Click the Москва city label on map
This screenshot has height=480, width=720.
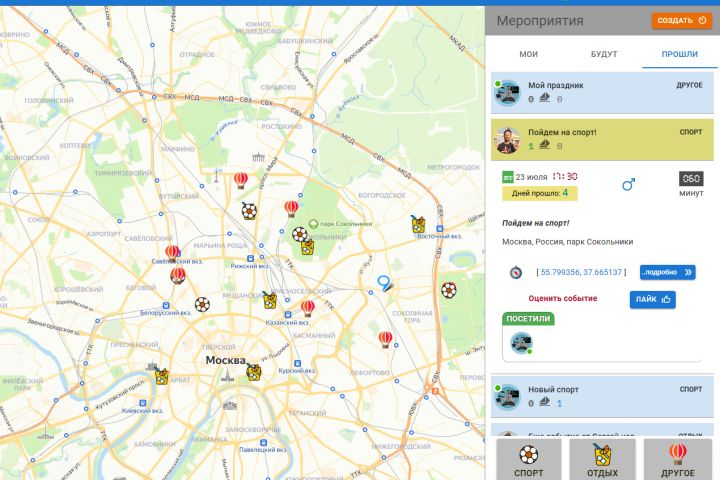click(225, 360)
